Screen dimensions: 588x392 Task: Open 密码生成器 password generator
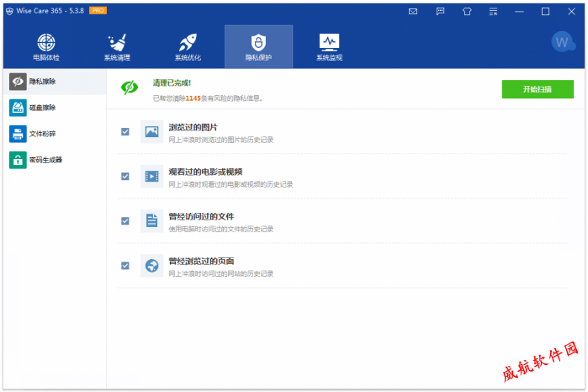pos(54,160)
